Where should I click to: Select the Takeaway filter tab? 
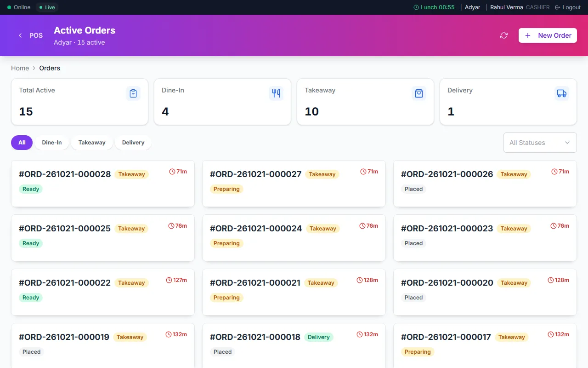[92, 143]
